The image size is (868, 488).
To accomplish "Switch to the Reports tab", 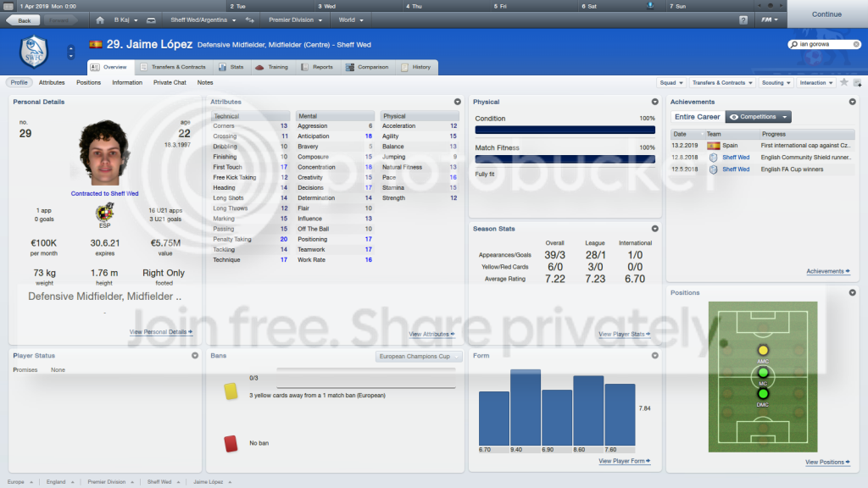I will click(x=318, y=67).
